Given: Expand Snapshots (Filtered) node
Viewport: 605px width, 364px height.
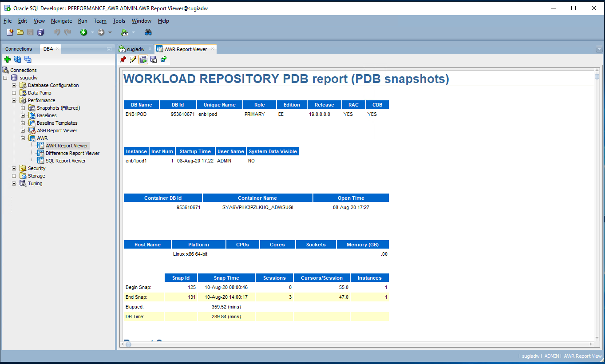Looking at the screenshot, I should 23,108.
